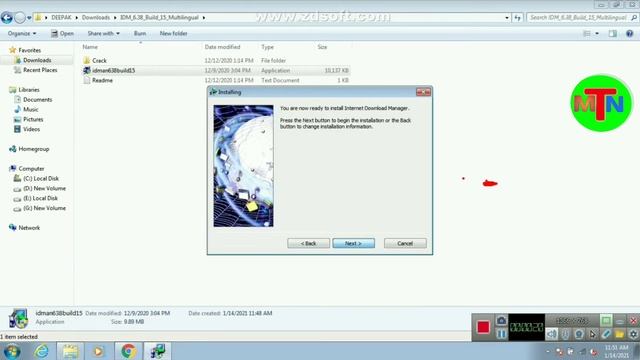
Task: Click DEEPAK in the address breadcrumb
Action: [61, 18]
